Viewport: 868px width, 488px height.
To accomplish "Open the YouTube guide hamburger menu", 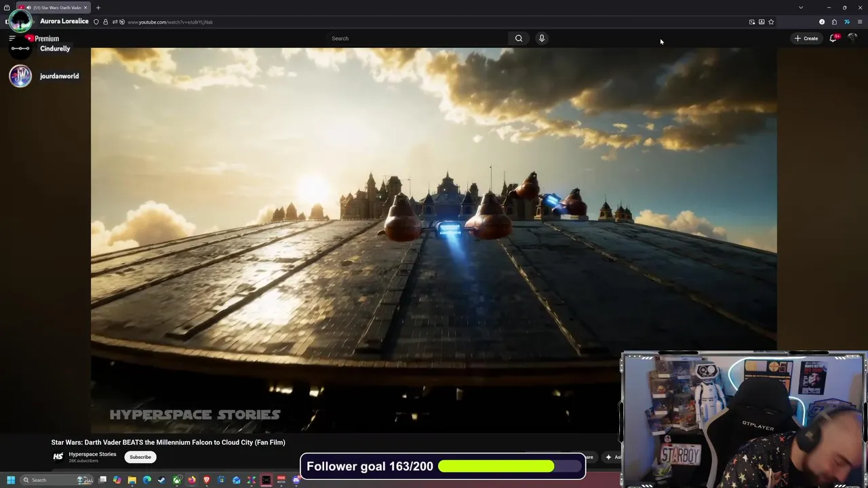I will coord(12,39).
